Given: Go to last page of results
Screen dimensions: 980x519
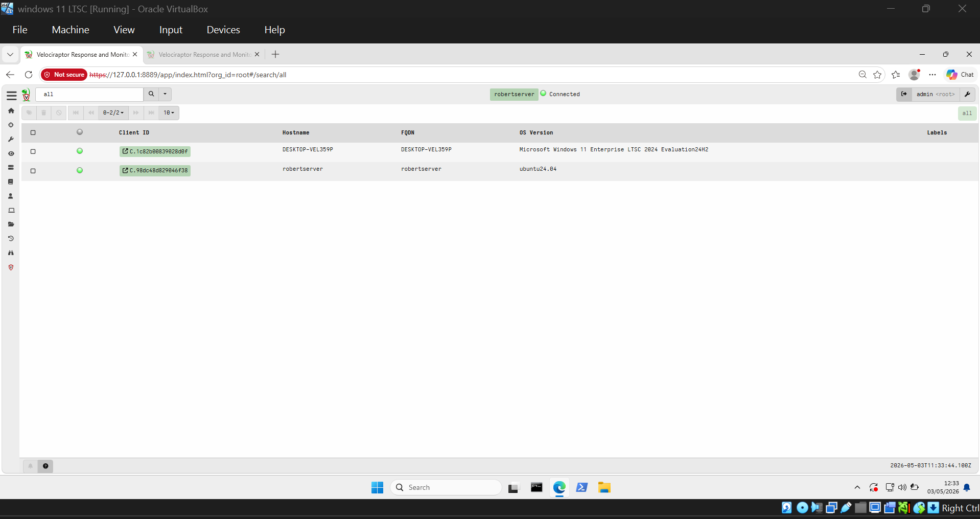Looking at the screenshot, I should coord(151,112).
